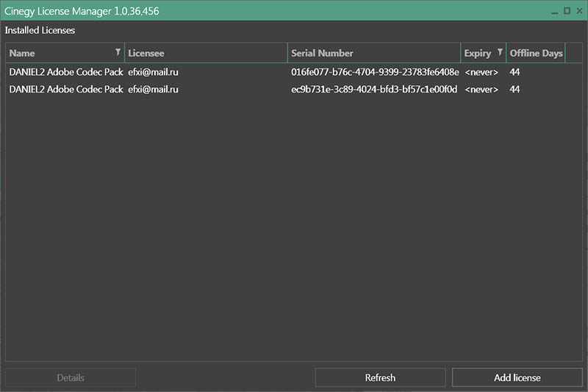Image resolution: width=588 pixels, height=392 pixels.
Task: Click efxi@mail.ru licensee in the 016fe077 row
Action: 153,72
